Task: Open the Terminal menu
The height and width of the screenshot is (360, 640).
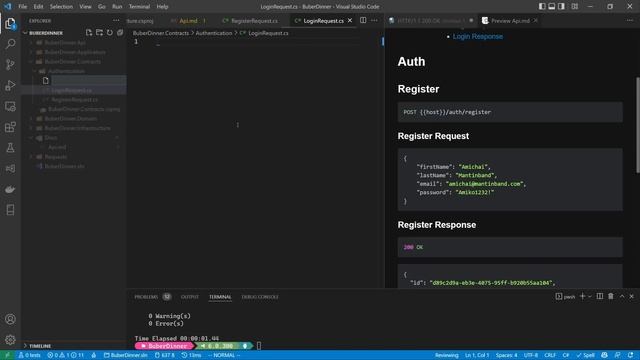Action: coord(139,7)
